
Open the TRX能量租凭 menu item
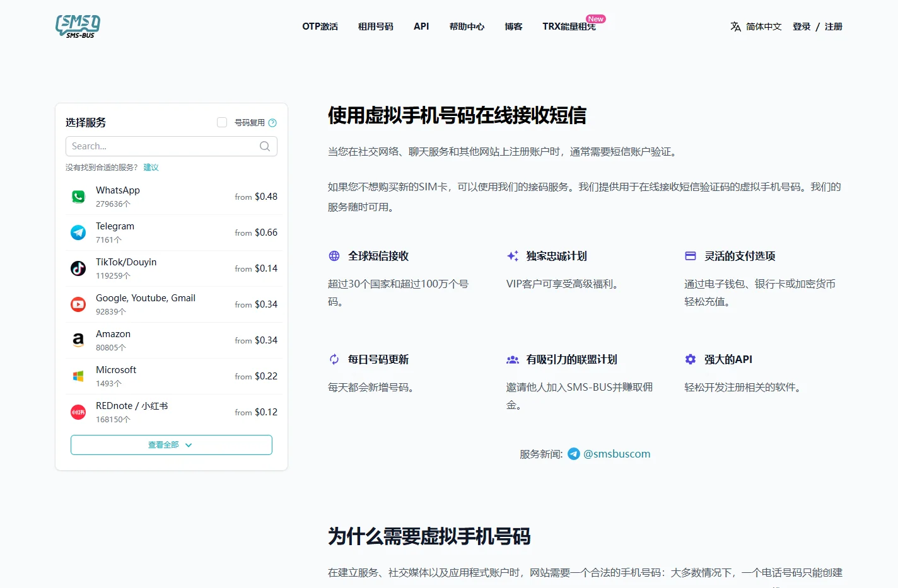pos(569,26)
